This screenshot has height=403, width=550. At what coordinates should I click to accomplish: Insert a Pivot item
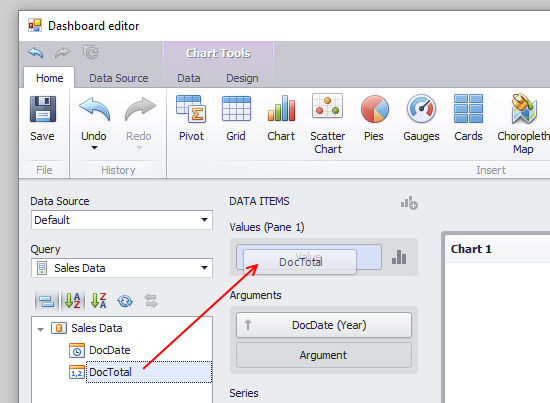[x=191, y=119]
